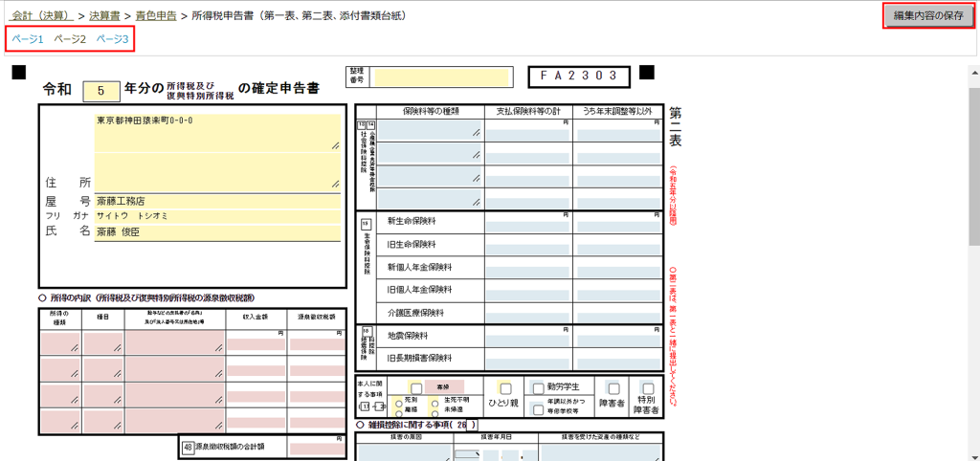Check 年調以外かつ専修学校等 checkbox
Screen dimensions: 980x461
point(538,409)
